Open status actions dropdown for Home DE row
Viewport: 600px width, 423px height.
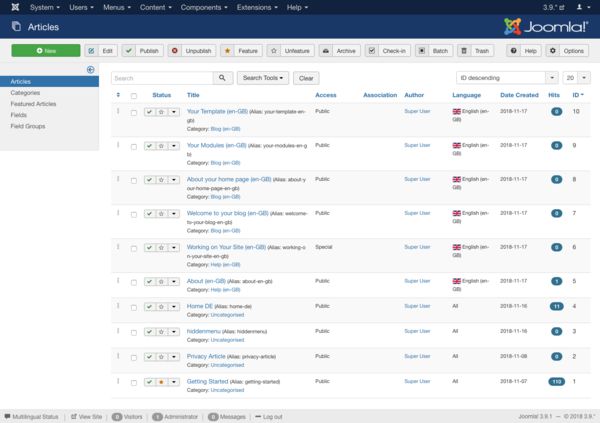click(x=174, y=307)
